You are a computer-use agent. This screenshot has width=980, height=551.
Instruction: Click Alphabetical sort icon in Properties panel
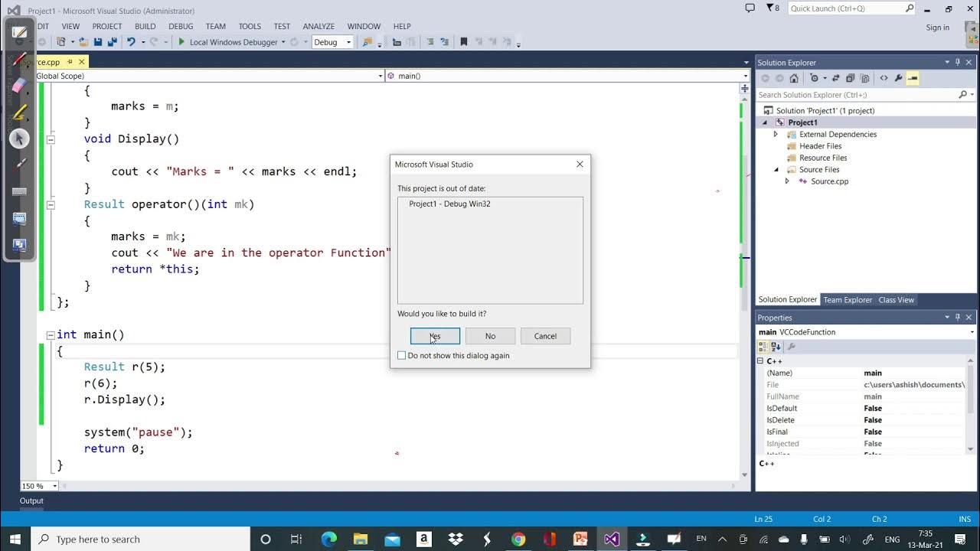(x=776, y=347)
